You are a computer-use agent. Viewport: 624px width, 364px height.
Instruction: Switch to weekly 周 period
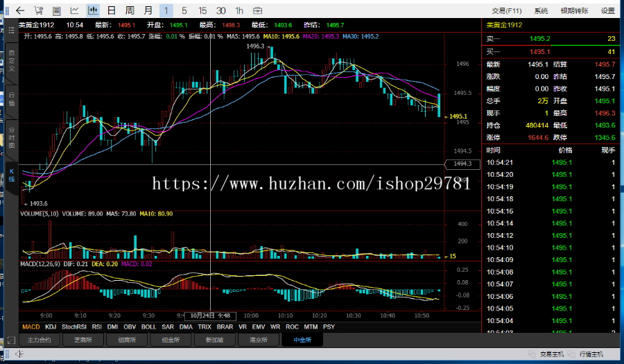[x=130, y=10]
